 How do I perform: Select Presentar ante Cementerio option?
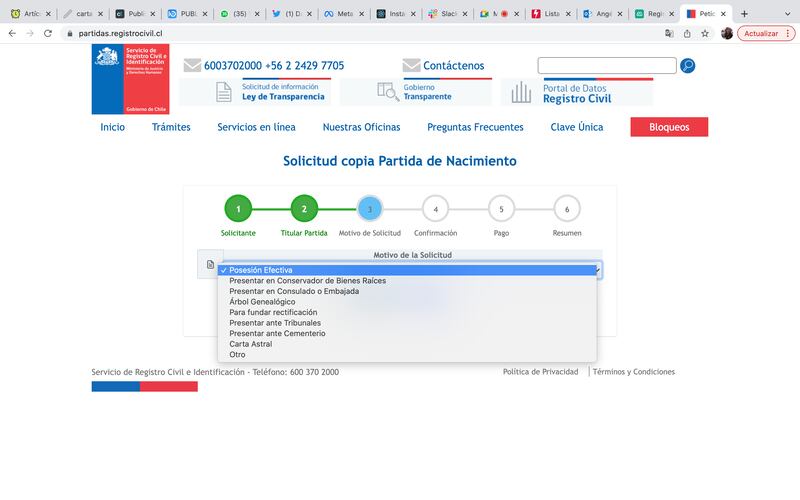click(x=407, y=333)
